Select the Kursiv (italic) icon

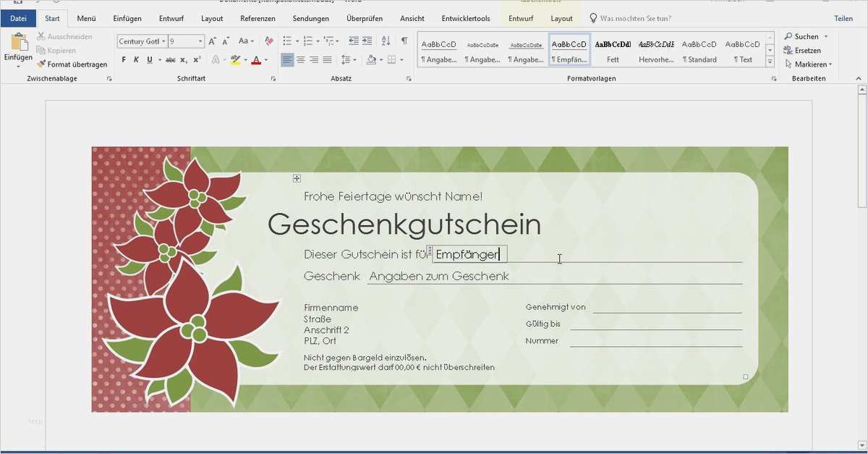[x=136, y=59]
